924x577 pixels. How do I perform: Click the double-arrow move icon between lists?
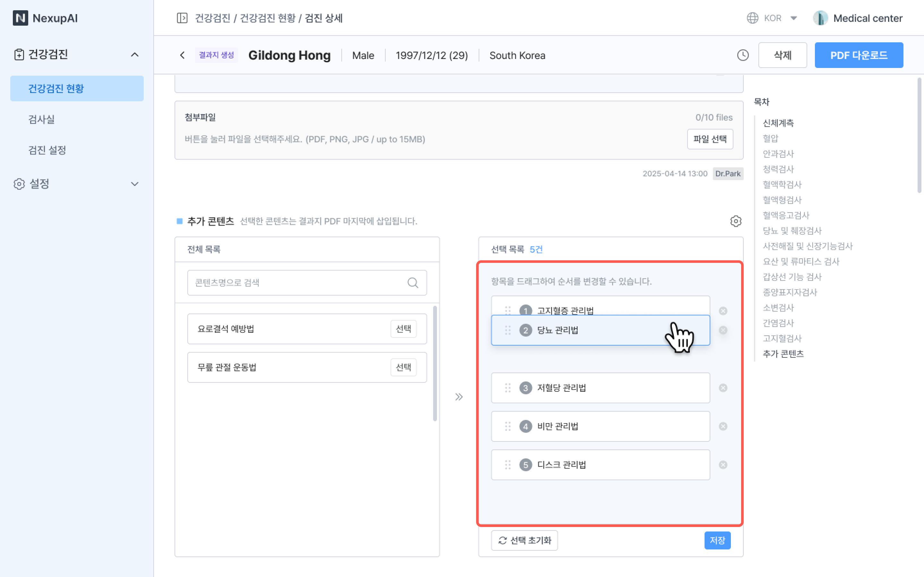click(x=459, y=397)
